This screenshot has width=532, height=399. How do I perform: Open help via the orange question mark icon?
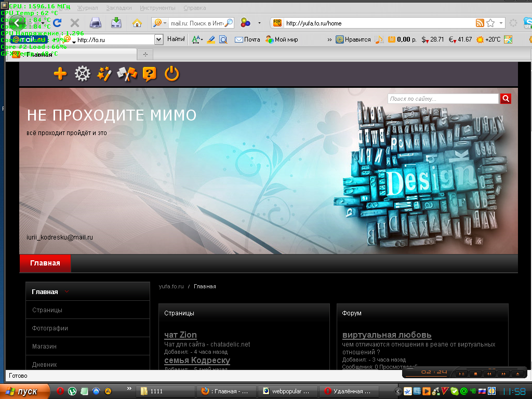point(149,74)
